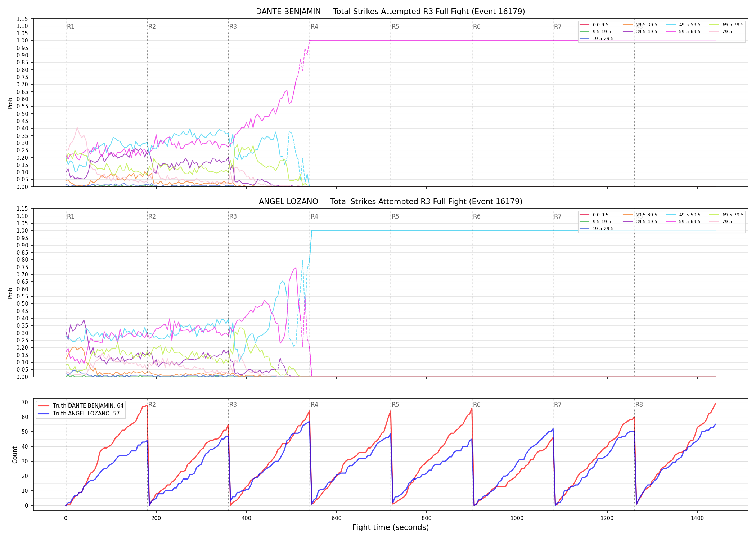
Task: Click the 'Prob' y-axis label of Angel Lozano chart
Action: point(10,293)
